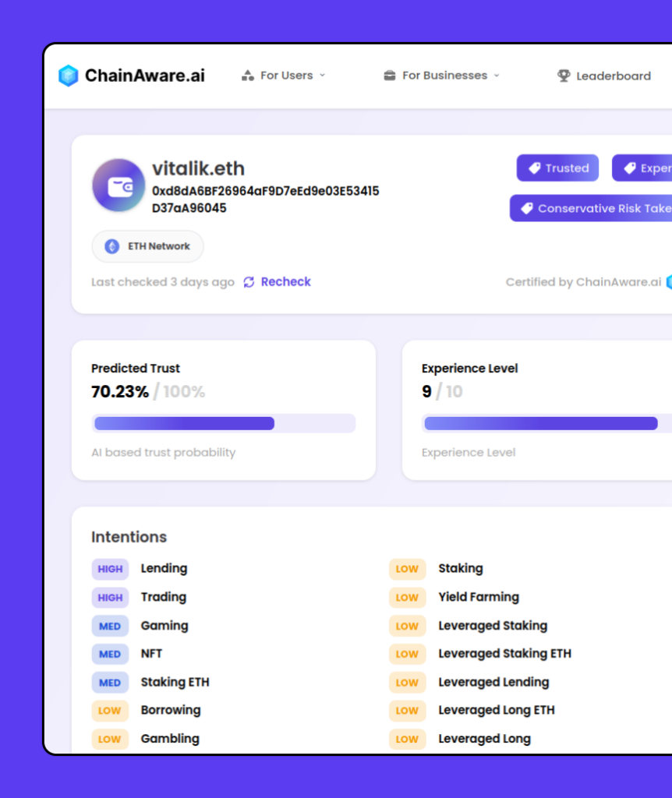This screenshot has height=798, width=672.
Task: Click the Lending intention label
Action: click(164, 568)
